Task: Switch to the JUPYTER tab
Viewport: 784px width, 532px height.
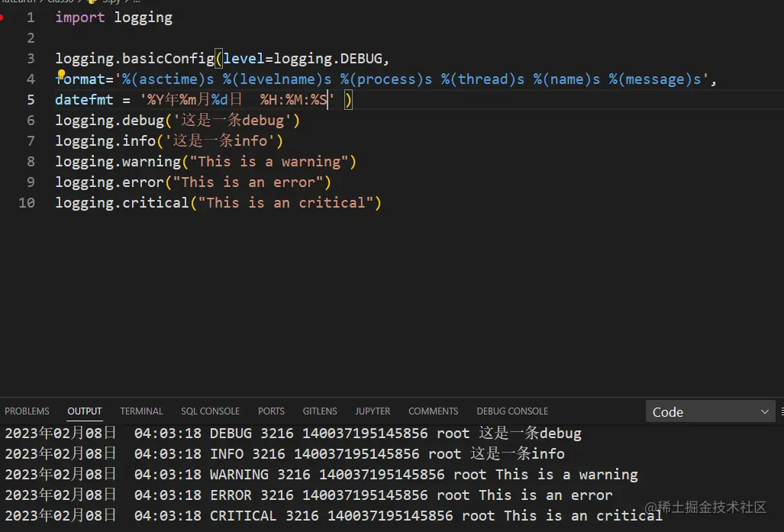Action: 373,411
